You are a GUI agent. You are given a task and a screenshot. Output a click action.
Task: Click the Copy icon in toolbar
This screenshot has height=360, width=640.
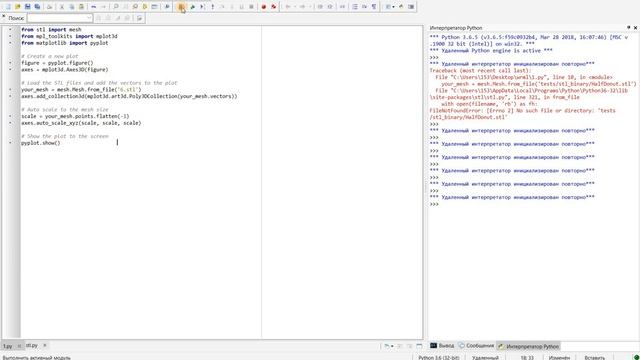click(71, 7)
